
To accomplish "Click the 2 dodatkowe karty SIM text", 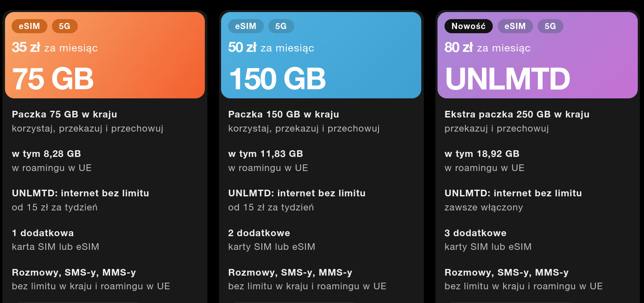I will [259, 233].
